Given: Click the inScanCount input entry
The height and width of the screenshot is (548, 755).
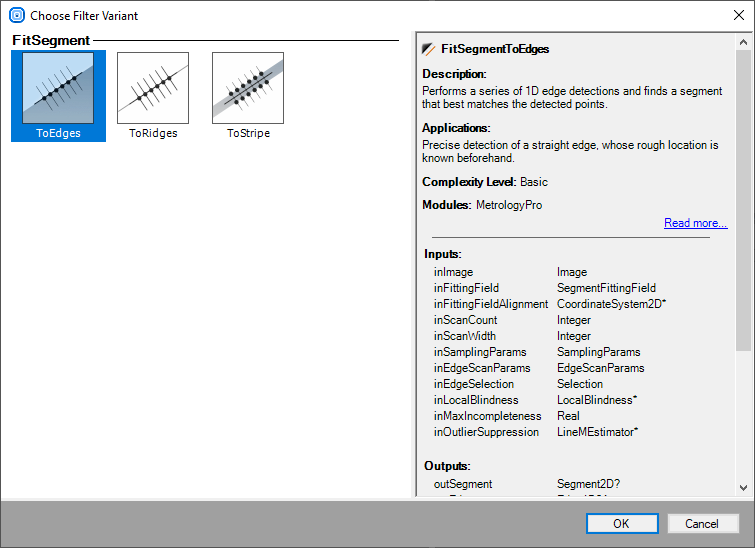Looking at the screenshot, I should tap(465, 320).
